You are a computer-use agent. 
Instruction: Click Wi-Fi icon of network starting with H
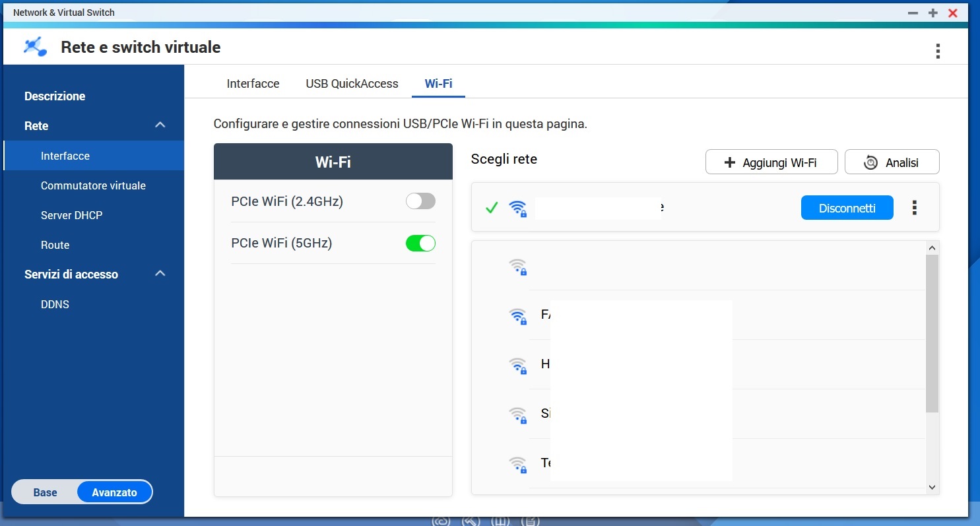(x=517, y=365)
